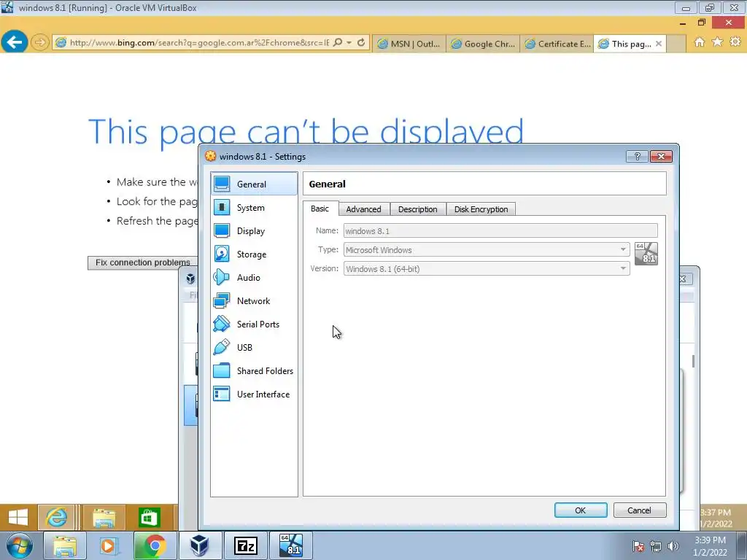This screenshot has width=747, height=560.
Task: Switch to the Description tab
Action: (417, 209)
